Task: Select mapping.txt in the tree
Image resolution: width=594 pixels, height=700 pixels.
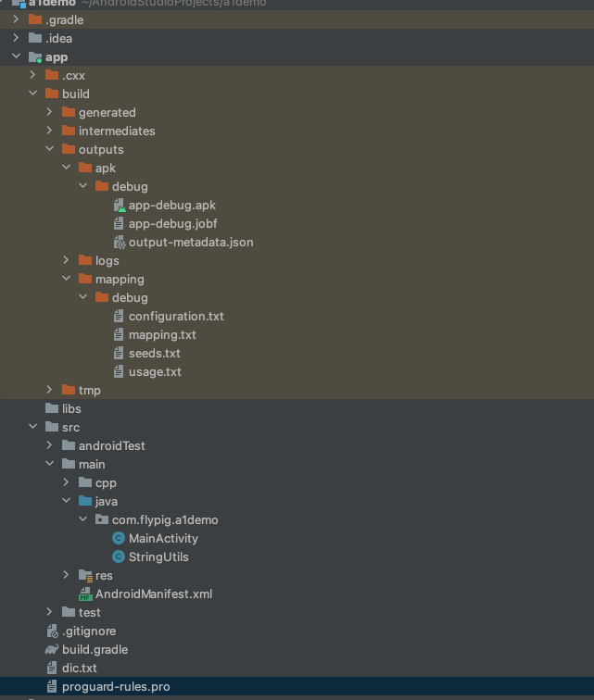Action: click(162, 335)
